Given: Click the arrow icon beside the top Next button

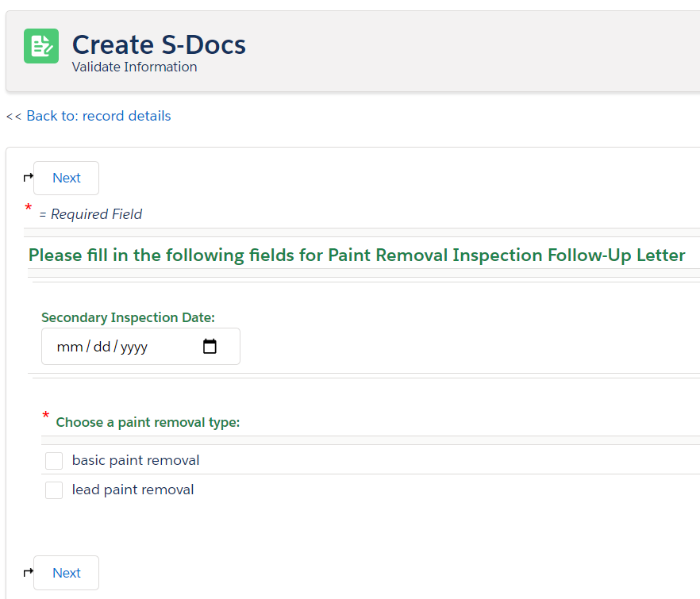Looking at the screenshot, I should [x=28, y=178].
